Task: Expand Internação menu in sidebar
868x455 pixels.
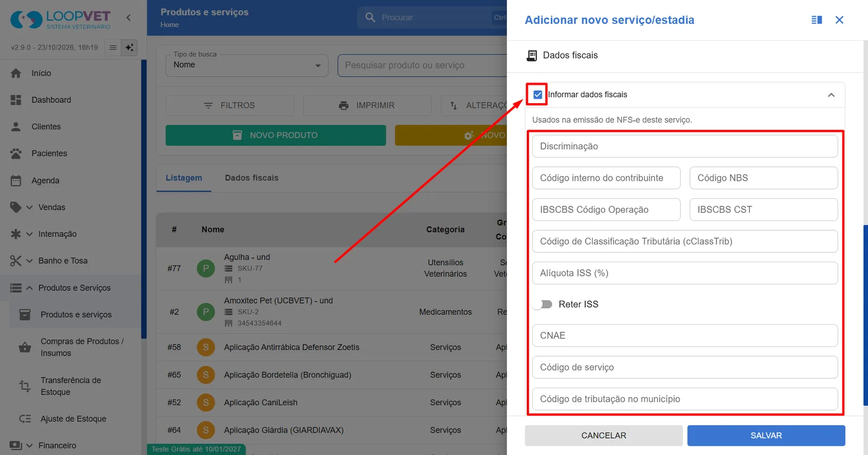Action: pyautogui.click(x=29, y=234)
